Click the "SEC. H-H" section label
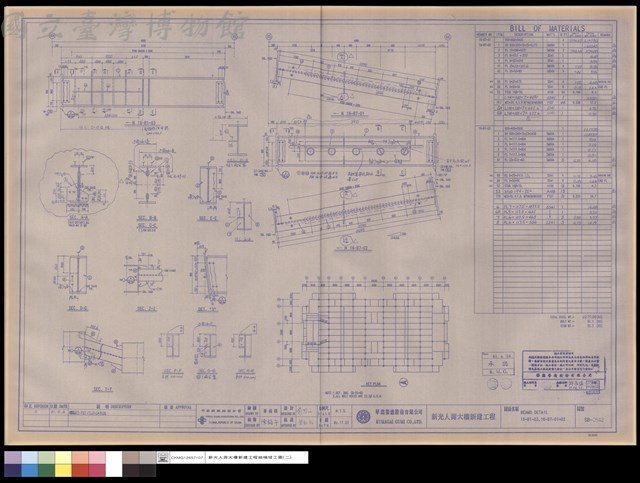 (x=245, y=372)
